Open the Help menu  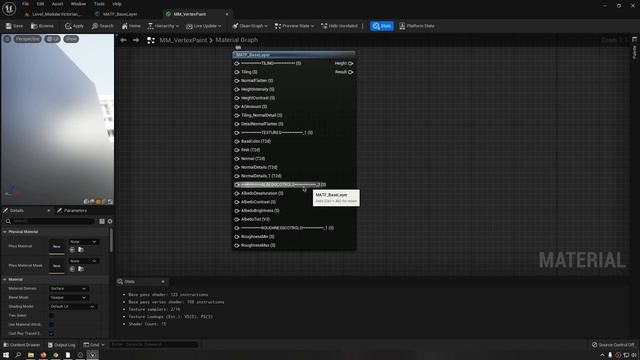[x=117, y=4]
